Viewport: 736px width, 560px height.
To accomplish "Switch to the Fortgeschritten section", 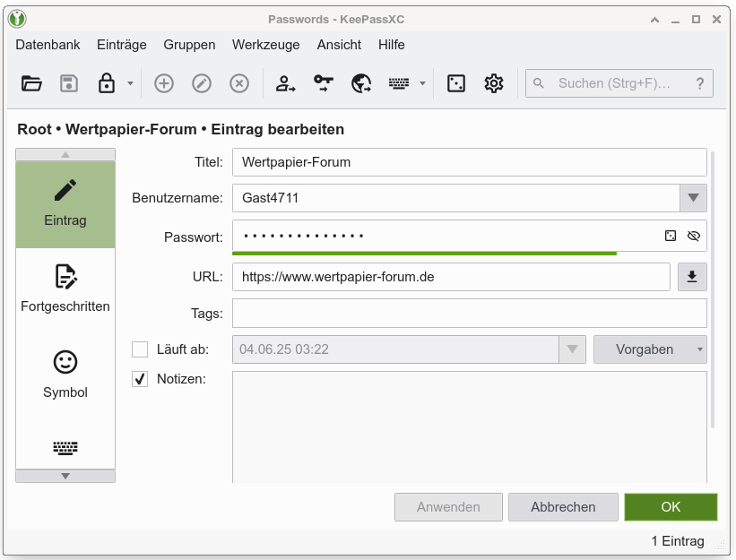I will click(65, 289).
